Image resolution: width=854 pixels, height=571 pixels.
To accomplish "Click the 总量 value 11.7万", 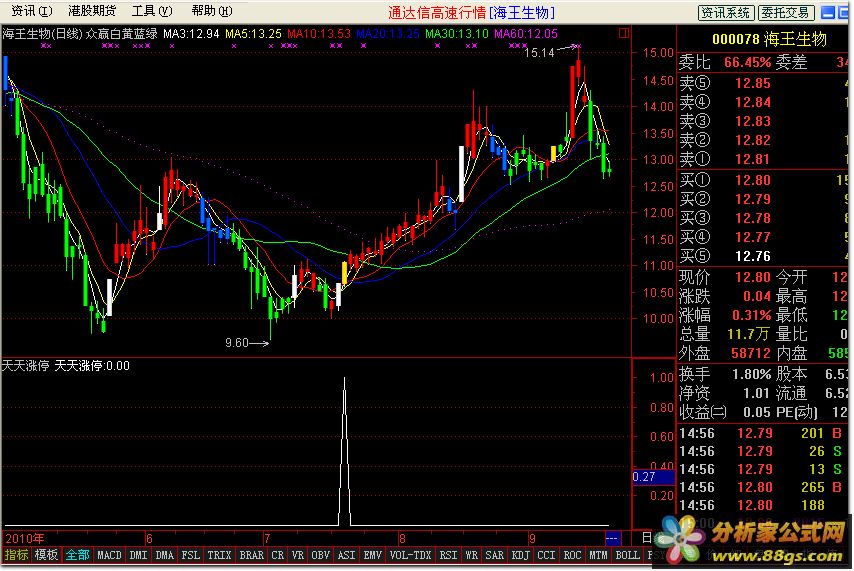I will coord(748,334).
